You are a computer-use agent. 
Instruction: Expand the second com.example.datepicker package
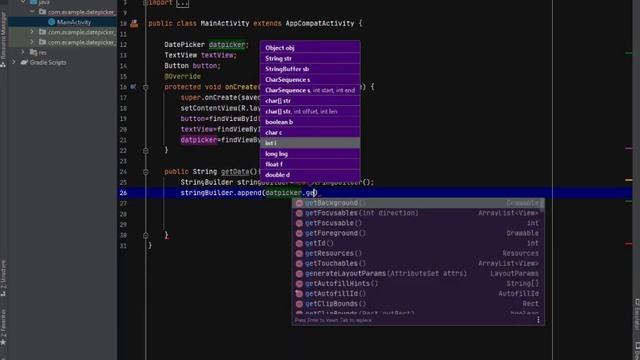[x=32, y=32]
